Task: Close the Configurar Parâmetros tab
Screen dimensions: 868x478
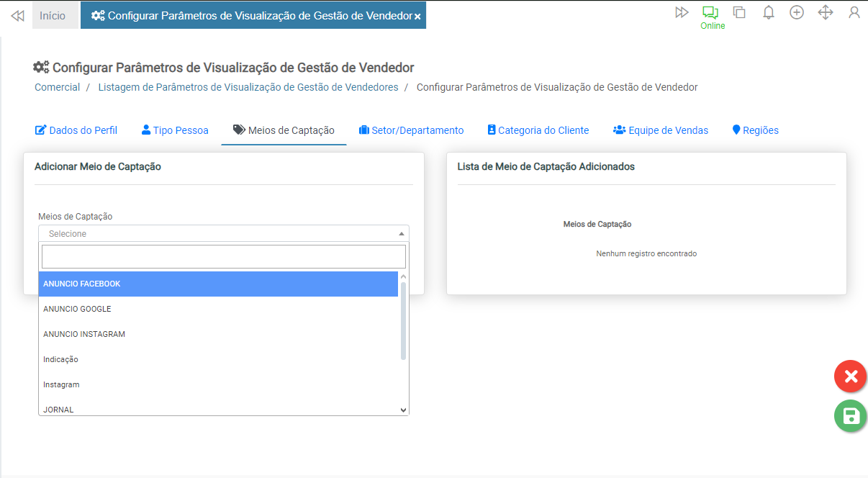Action: 417,16
